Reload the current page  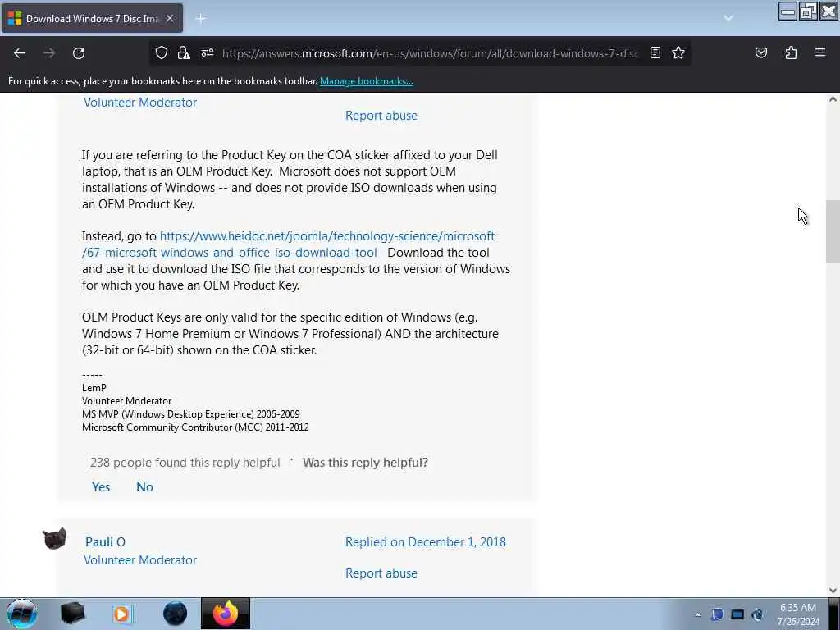click(x=79, y=53)
